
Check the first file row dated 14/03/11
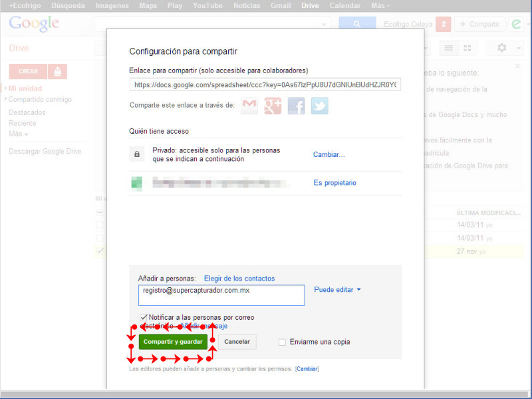point(99,225)
